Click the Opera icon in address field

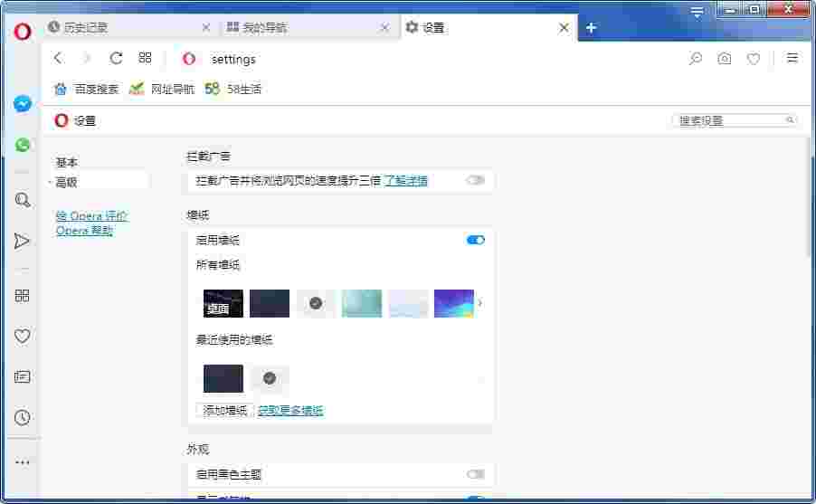click(189, 59)
